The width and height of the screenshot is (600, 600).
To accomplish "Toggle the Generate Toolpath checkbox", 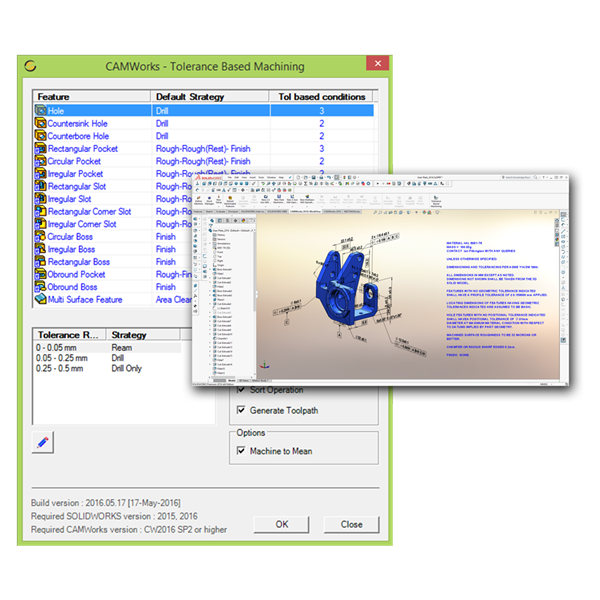I will (x=241, y=410).
